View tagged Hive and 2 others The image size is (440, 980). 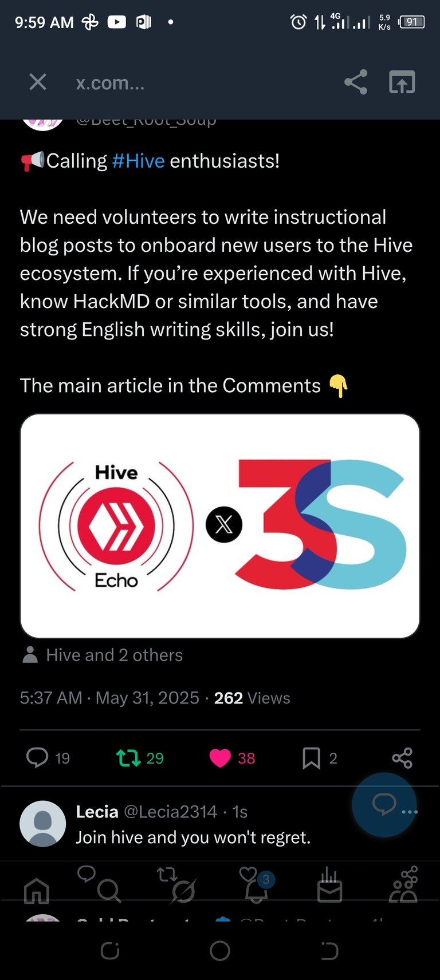114,655
